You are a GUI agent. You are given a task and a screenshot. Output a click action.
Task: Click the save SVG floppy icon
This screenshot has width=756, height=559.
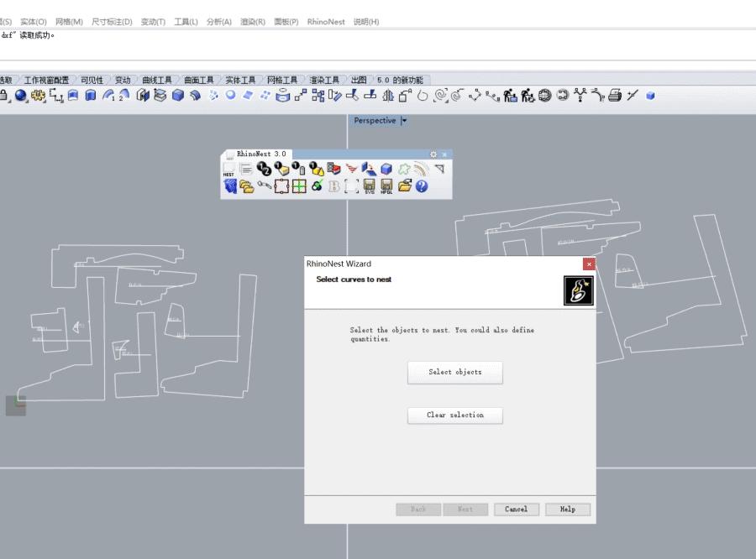coord(370,186)
